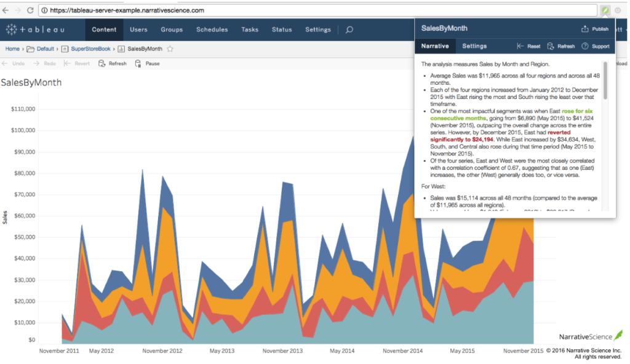630x364 pixels.
Task: Publish the narrative using the Publish icon
Action: [x=594, y=28]
